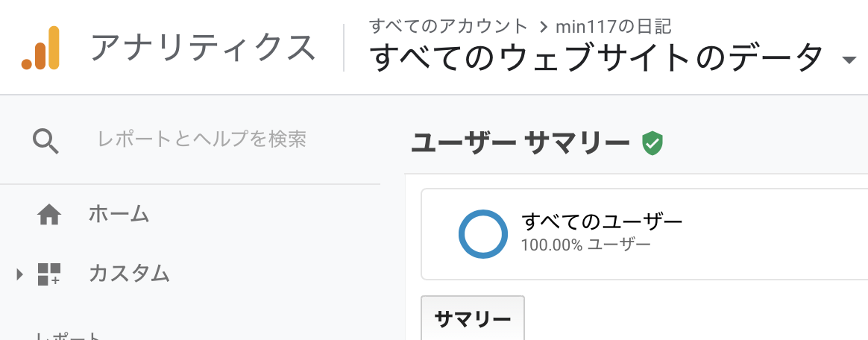Expand the カスタム section triangle
This screenshot has height=340, width=868.
pyautogui.click(x=20, y=274)
